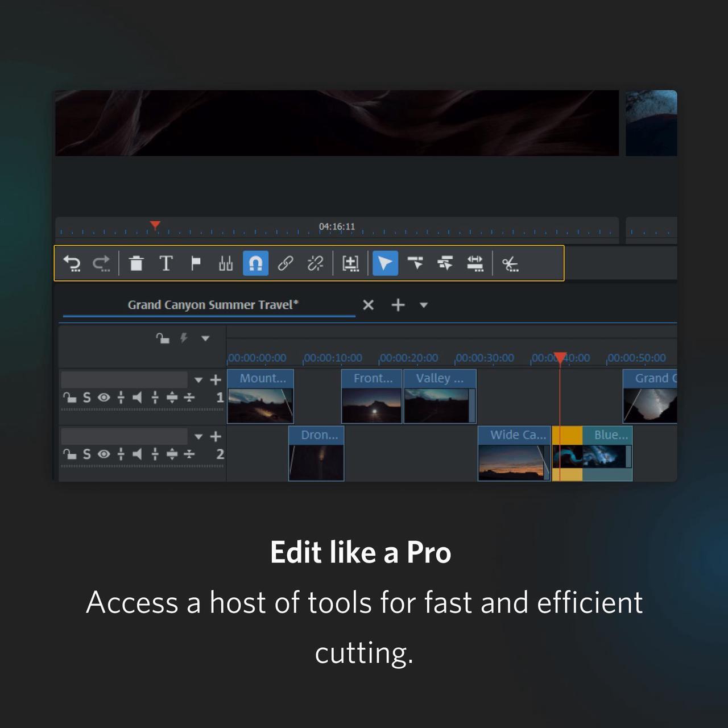Select the Mount... clip on track 1
This screenshot has width=728, height=728.
tap(260, 396)
